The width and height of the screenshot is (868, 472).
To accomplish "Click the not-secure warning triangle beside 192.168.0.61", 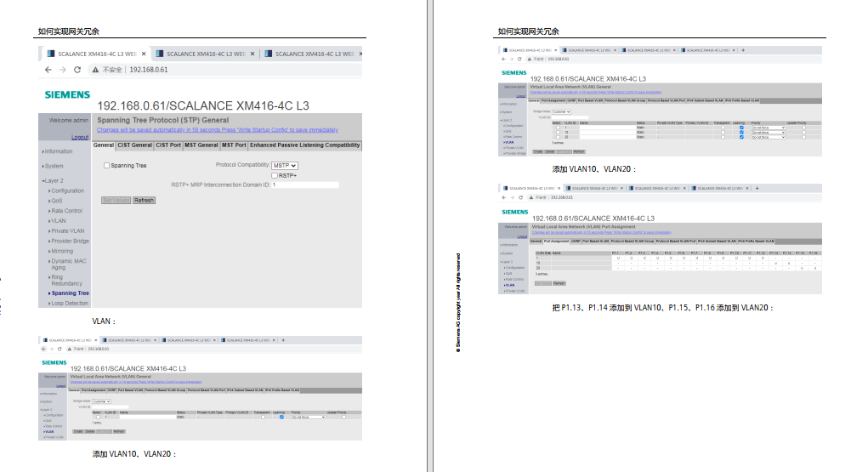I will point(95,70).
